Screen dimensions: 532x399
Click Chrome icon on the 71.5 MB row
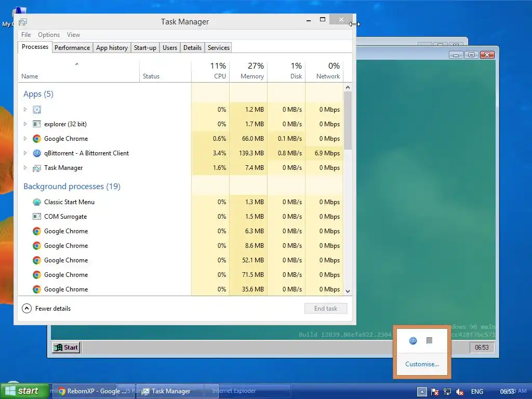click(x=37, y=275)
